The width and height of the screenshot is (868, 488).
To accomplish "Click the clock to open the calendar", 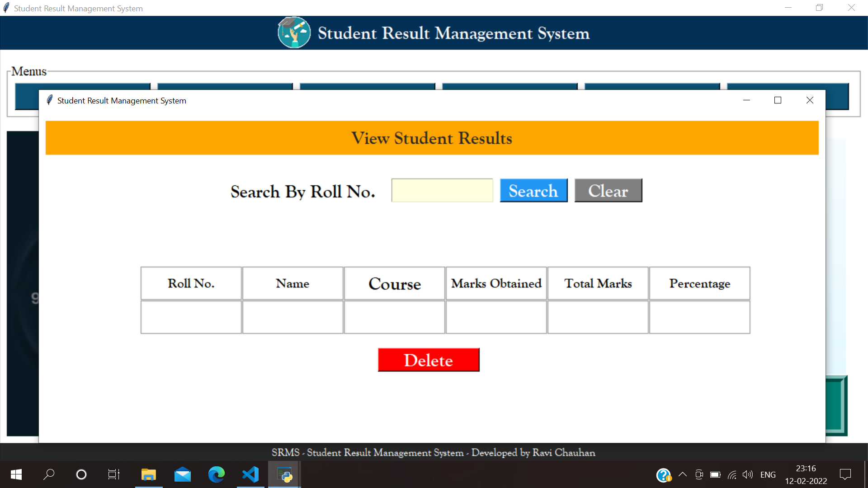I will (806, 474).
